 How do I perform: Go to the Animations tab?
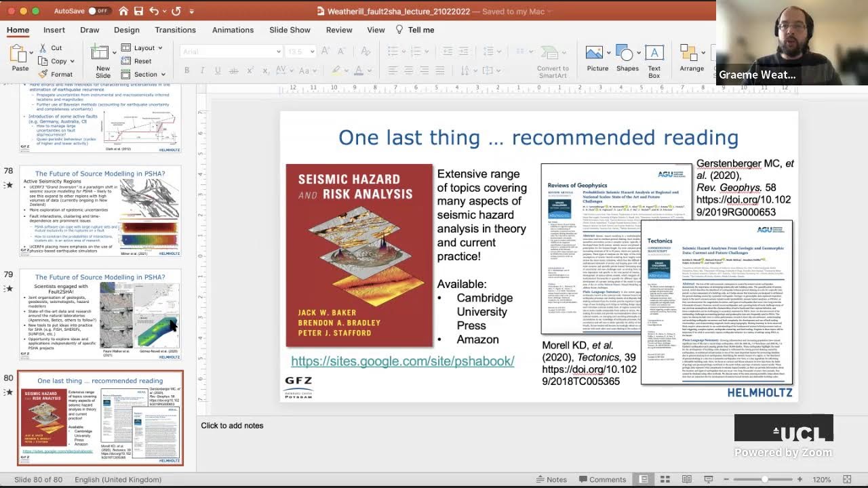pos(233,30)
